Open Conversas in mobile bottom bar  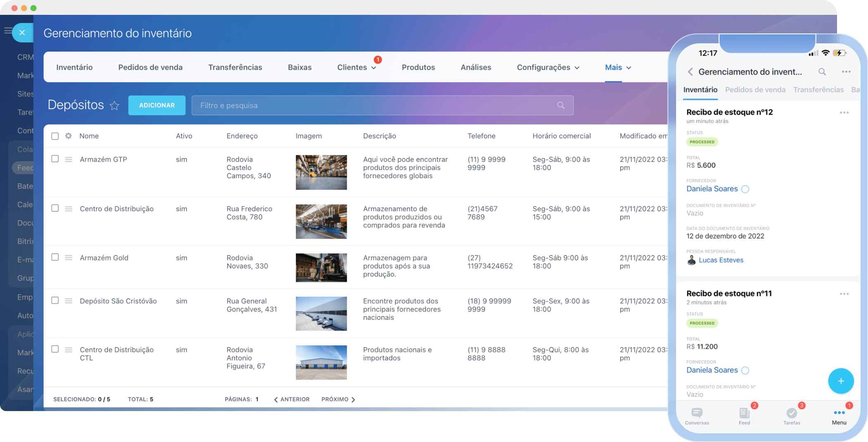coord(697,416)
